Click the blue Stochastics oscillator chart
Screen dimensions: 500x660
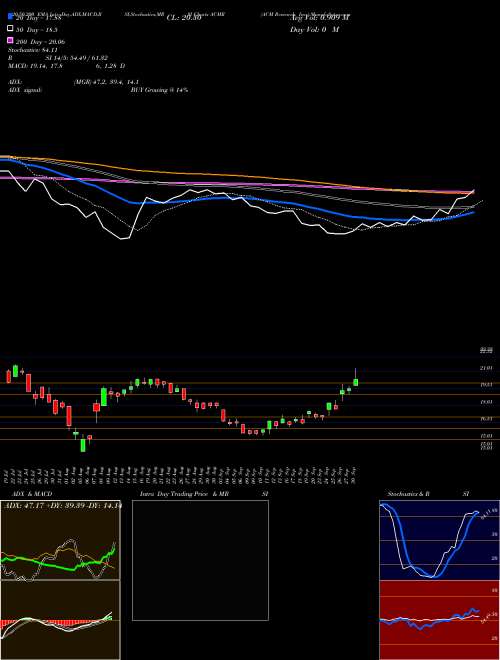tap(439, 540)
